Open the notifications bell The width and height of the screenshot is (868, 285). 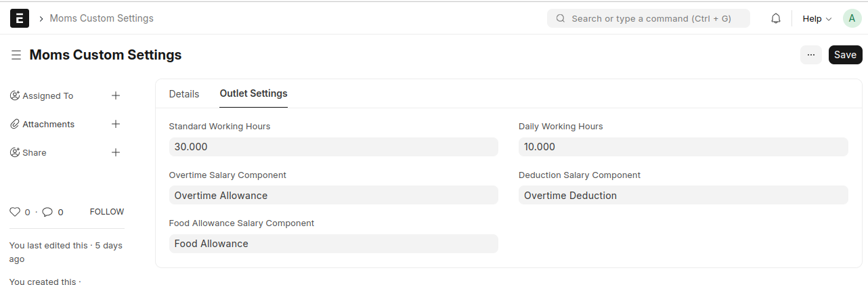(776, 18)
